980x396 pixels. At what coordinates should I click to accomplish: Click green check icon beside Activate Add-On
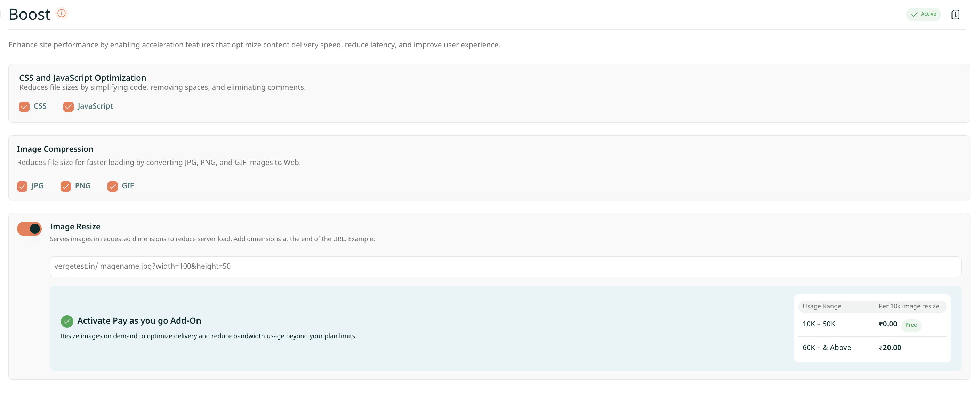(67, 321)
